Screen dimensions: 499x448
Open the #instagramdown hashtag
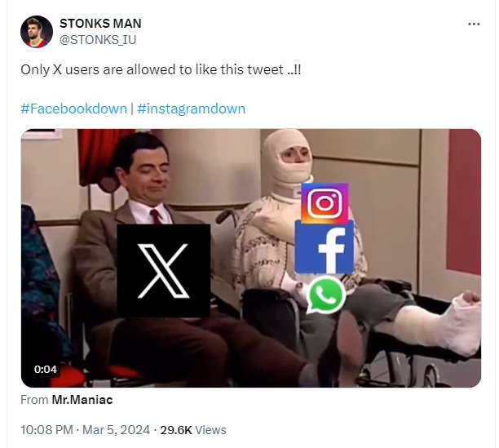[x=192, y=109]
